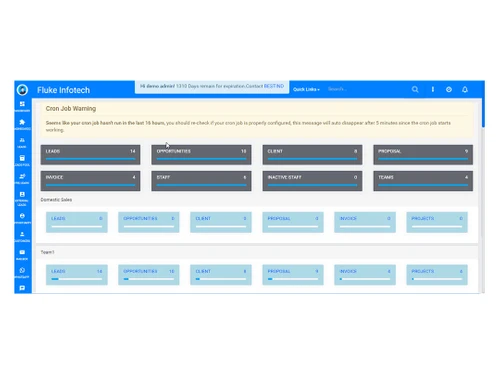
Task: Select Team1 PROJECTS card
Action: point(437,275)
